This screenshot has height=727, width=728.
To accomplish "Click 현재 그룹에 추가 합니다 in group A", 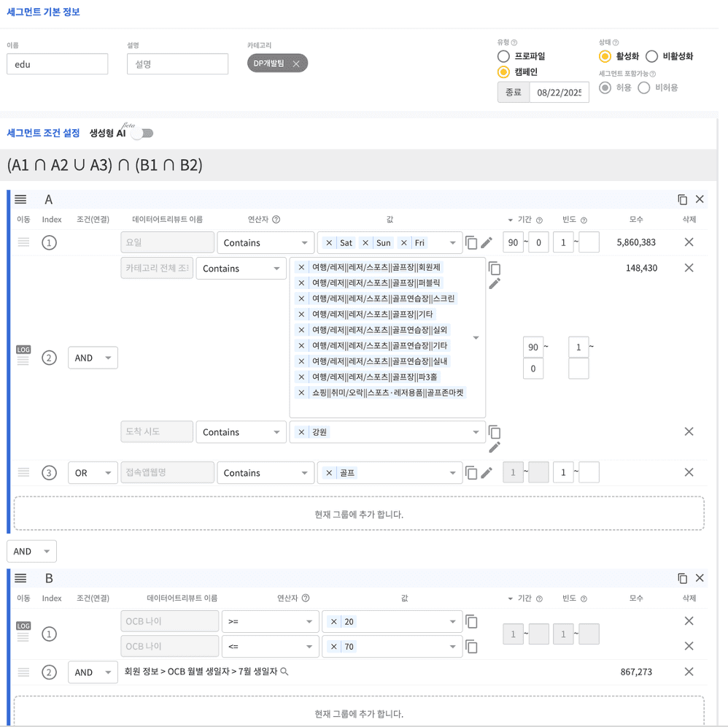I will pyautogui.click(x=358, y=514).
